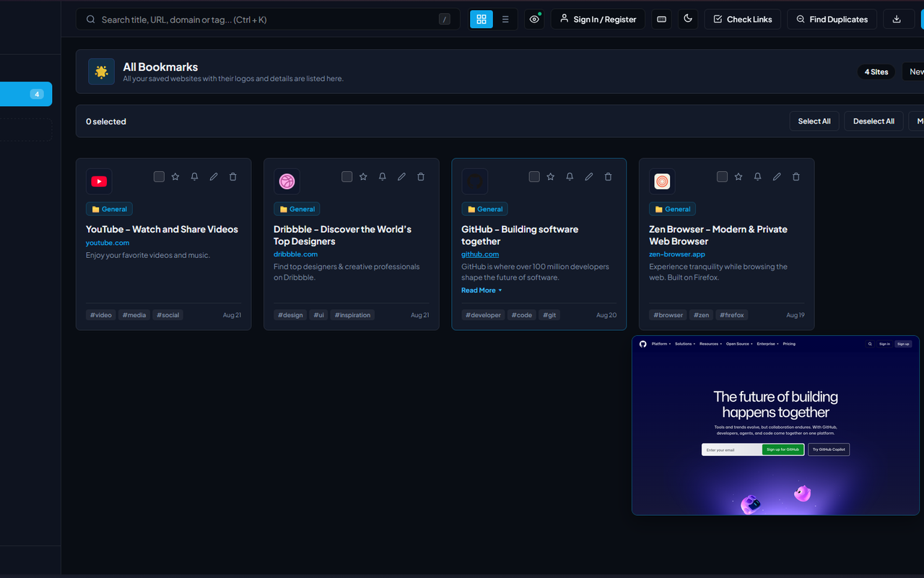Switch to grid view layout
The width and height of the screenshot is (924, 578).
point(481,20)
